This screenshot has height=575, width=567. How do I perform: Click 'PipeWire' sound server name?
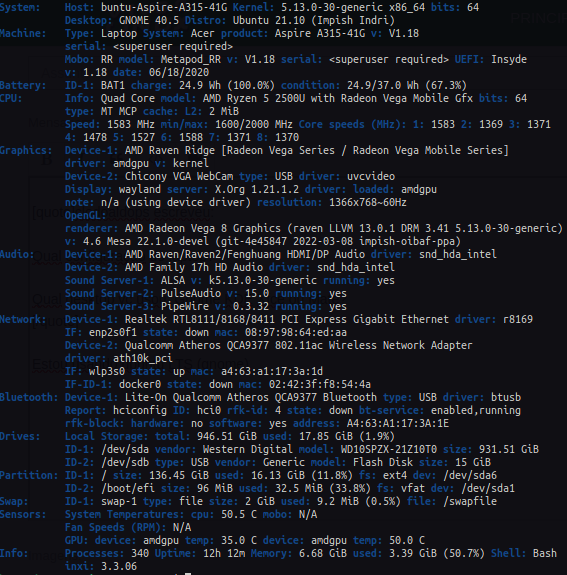(185, 307)
